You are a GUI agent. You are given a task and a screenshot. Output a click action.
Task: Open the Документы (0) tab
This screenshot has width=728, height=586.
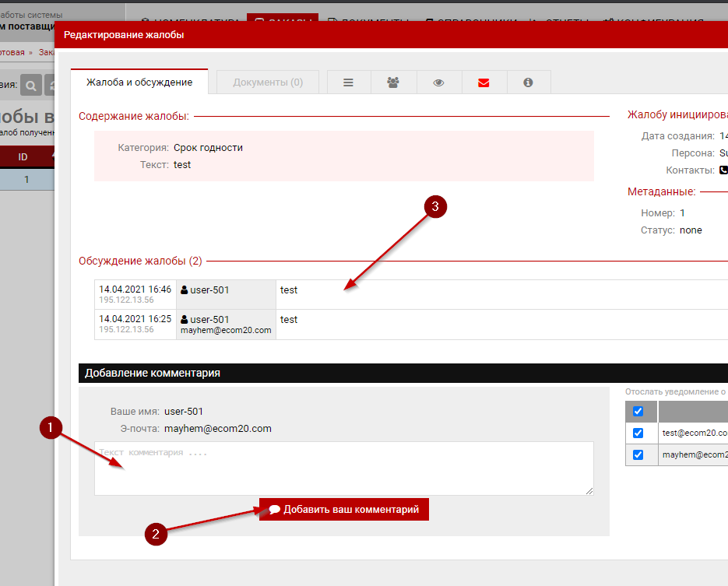coord(268,82)
